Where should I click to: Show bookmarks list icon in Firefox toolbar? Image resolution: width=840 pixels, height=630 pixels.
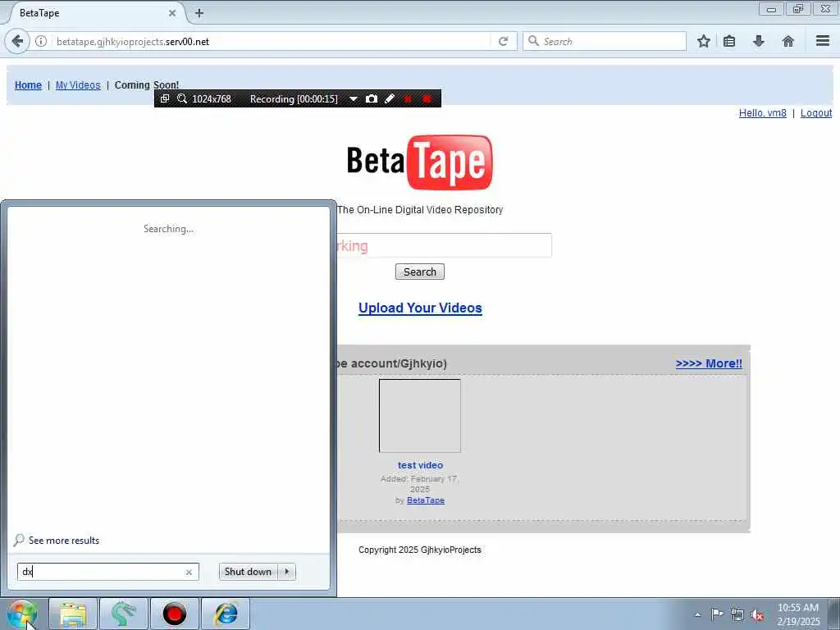pyautogui.click(x=729, y=41)
